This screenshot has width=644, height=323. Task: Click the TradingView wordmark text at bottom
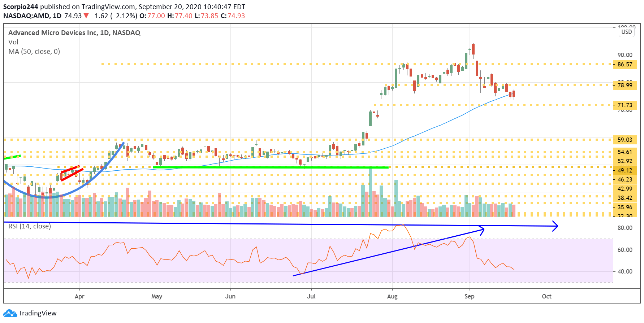38,313
